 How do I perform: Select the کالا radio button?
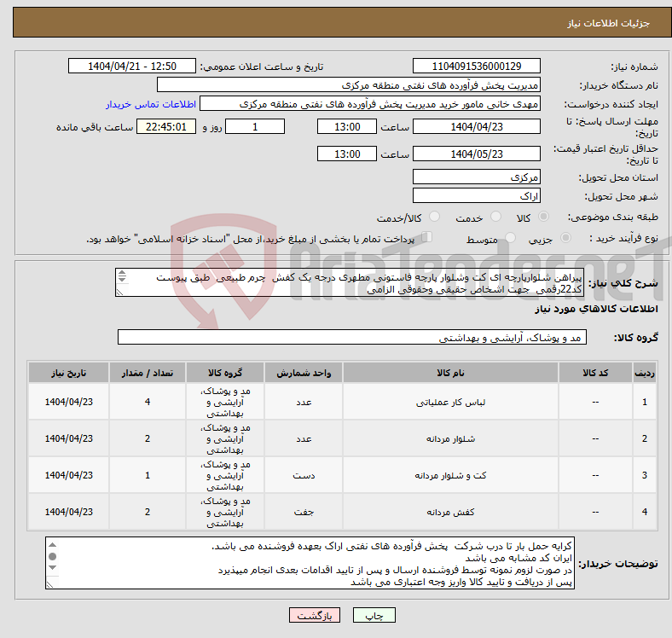pyautogui.click(x=543, y=217)
